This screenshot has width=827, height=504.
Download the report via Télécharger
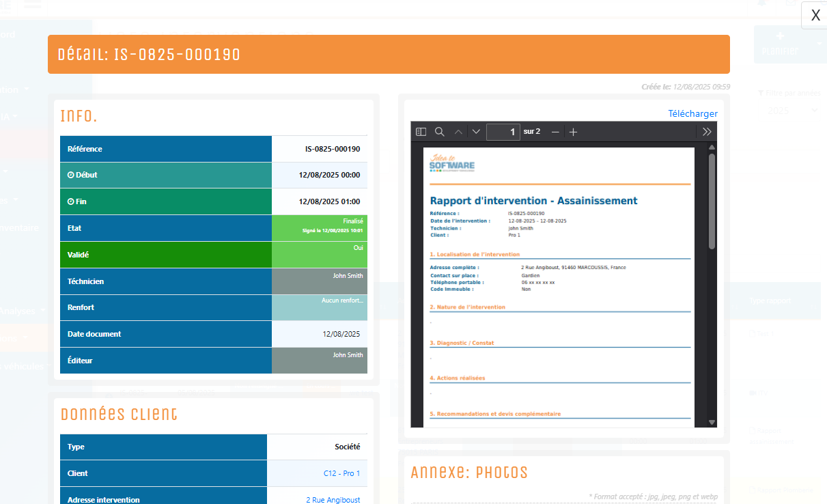point(692,113)
